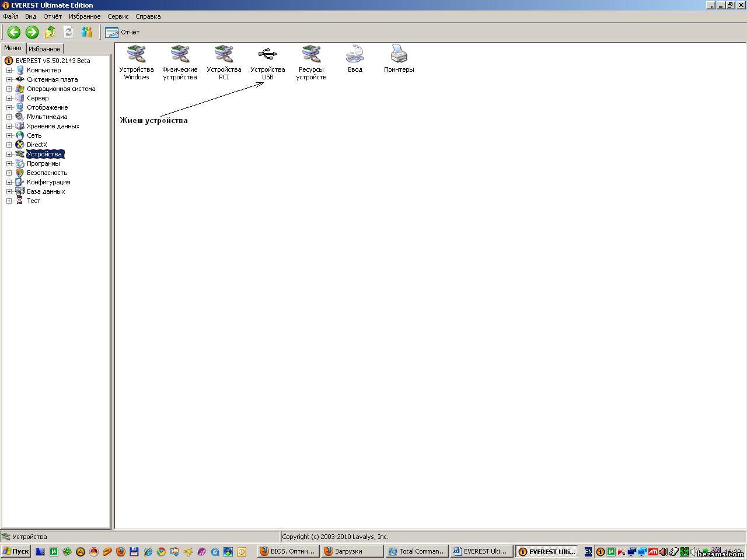Launch Google Chrome from quick launch
This screenshot has width=747, height=560.
(161, 551)
